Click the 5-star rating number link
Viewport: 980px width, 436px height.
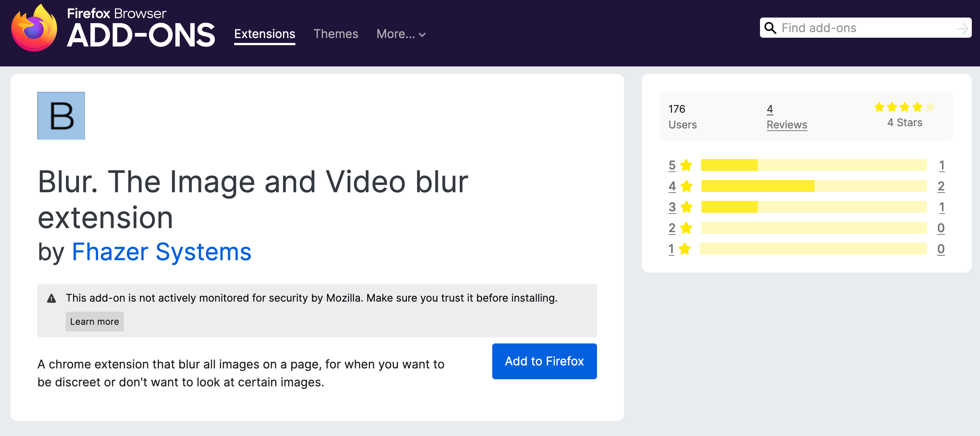coord(672,165)
